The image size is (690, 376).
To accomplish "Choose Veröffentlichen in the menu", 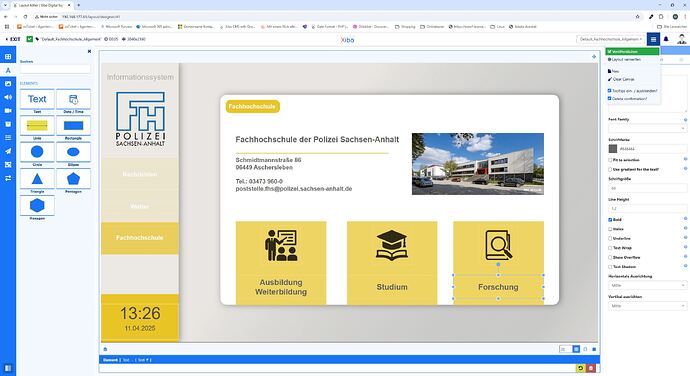I will [632, 52].
